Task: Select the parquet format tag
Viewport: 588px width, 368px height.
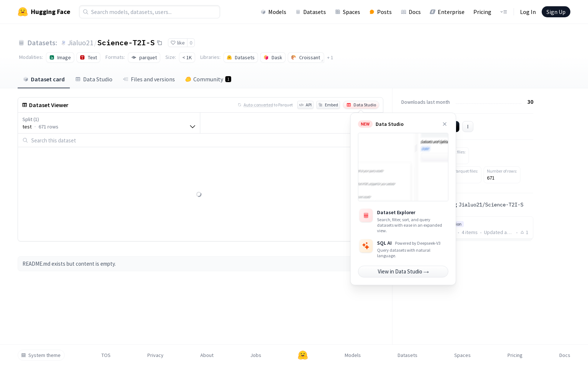Action: pos(144,57)
